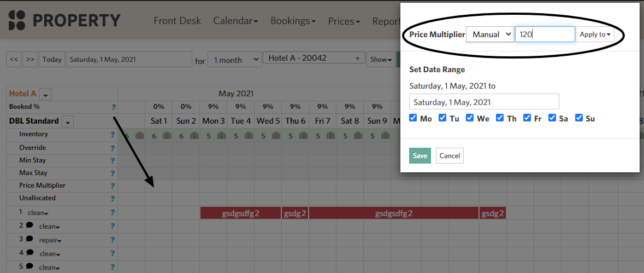The width and height of the screenshot is (644, 273).
Task: Select the Hotel A property label
Action: 22,94
